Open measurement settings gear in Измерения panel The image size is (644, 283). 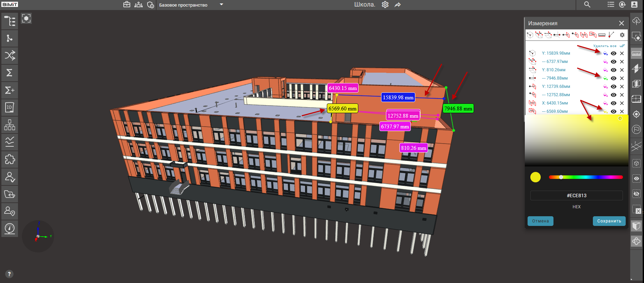[622, 35]
